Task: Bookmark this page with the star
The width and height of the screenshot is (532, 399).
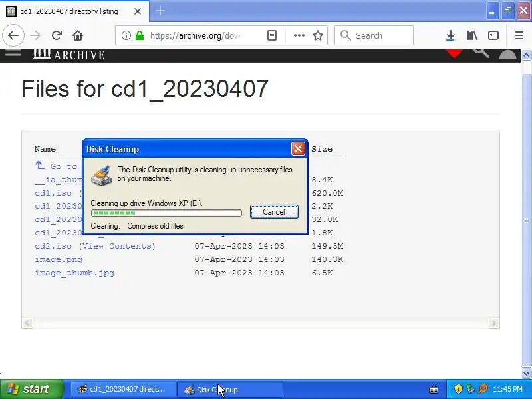Action: pyautogui.click(x=318, y=35)
